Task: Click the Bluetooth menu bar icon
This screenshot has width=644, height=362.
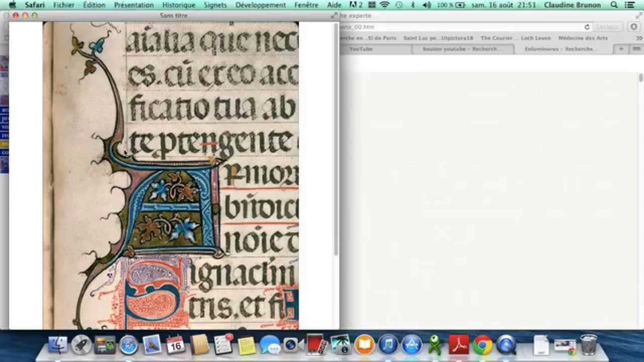Action: [413, 5]
